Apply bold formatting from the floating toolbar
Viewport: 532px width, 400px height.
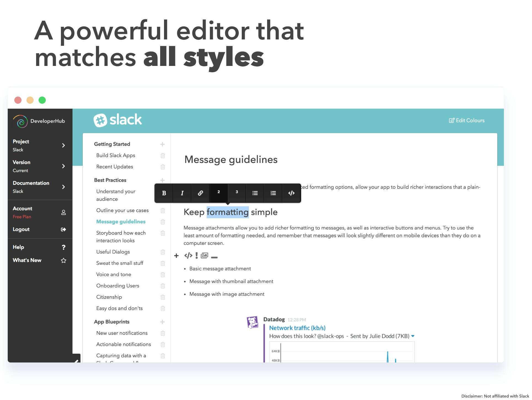tap(164, 193)
